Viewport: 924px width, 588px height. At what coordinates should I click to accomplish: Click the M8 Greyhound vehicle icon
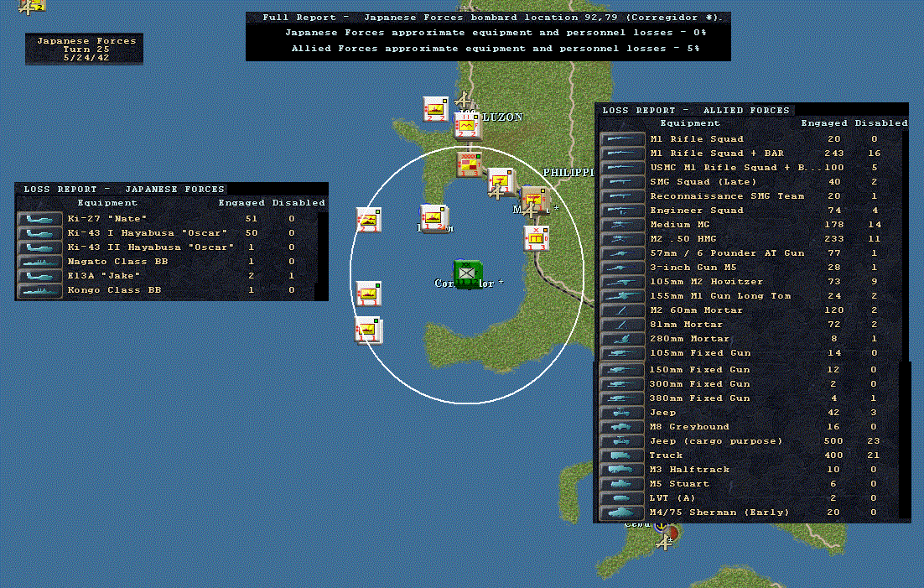click(x=621, y=426)
